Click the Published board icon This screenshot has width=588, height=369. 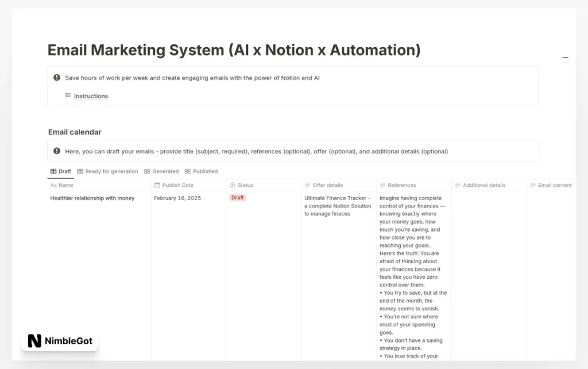coord(188,171)
